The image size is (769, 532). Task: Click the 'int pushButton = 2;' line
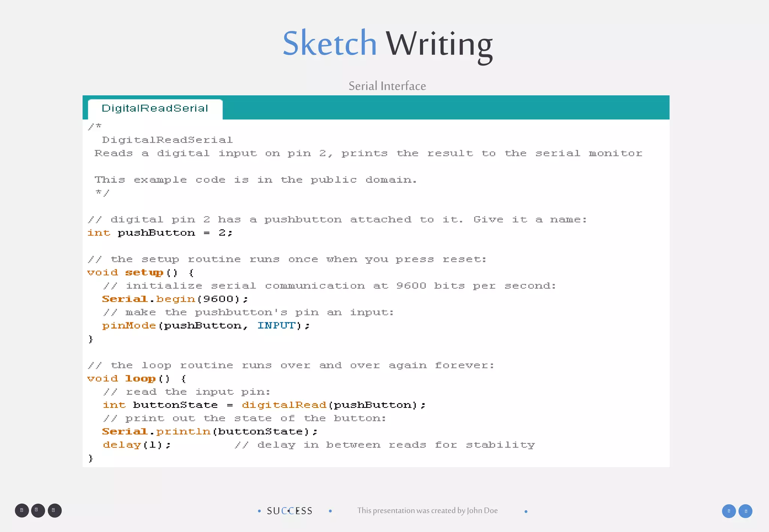(x=160, y=233)
